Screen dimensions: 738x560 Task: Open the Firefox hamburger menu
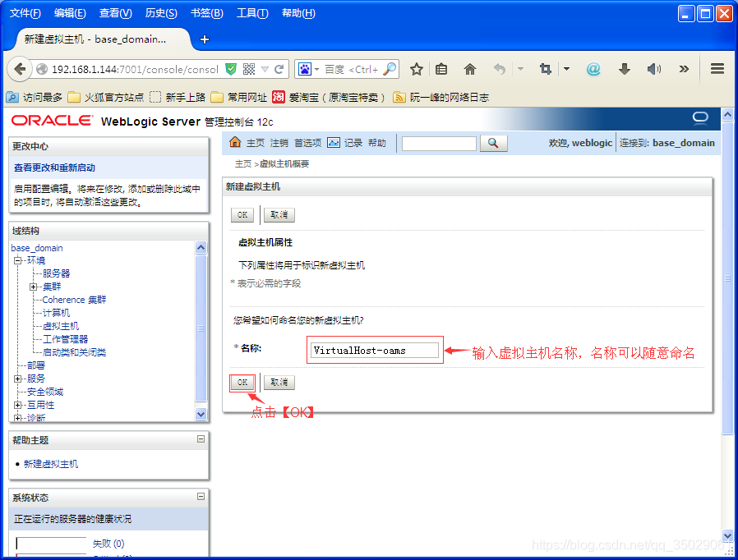(x=717, y=69)
